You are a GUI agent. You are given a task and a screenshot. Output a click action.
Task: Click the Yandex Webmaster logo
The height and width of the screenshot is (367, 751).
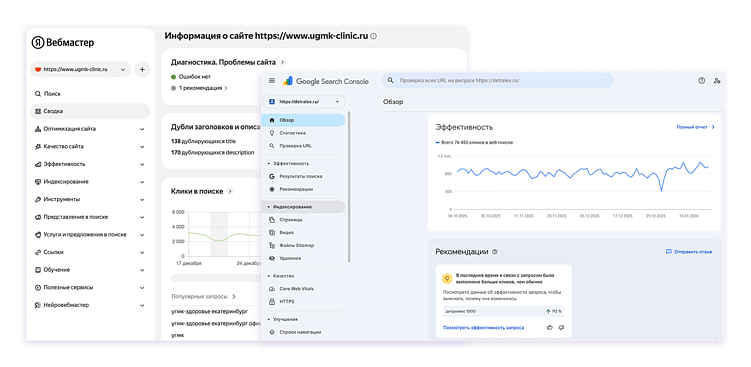coord(63,43)
